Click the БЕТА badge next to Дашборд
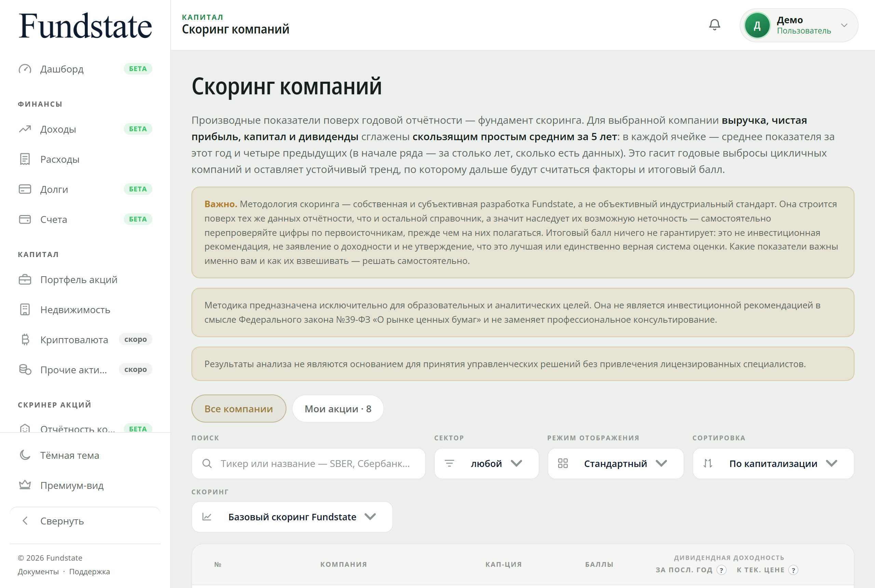 (138, 69)
